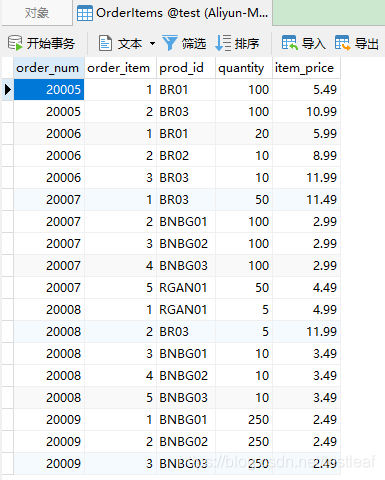Viewport: 385px width, 480px height.
Task: Click prod_id BNBG01 in order 20008
Action: click(x=186, y=354)
